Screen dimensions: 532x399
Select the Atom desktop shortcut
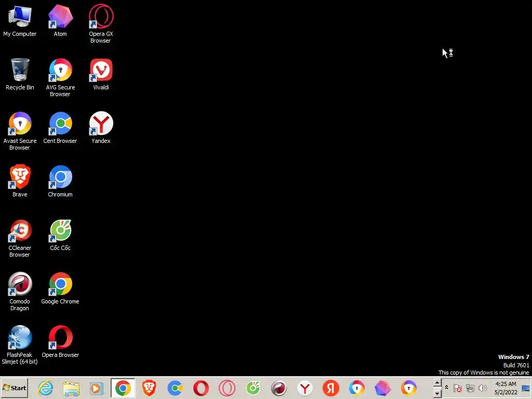[x=60, y=21]
